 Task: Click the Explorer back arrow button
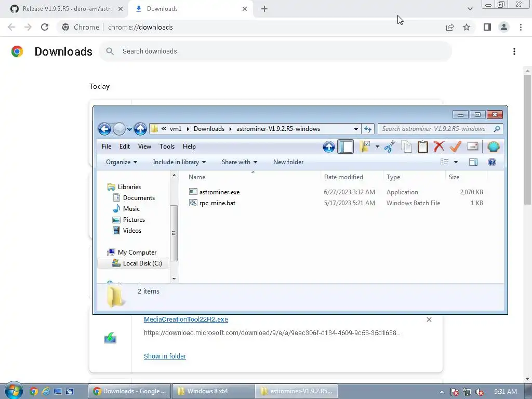click(104, 129)
